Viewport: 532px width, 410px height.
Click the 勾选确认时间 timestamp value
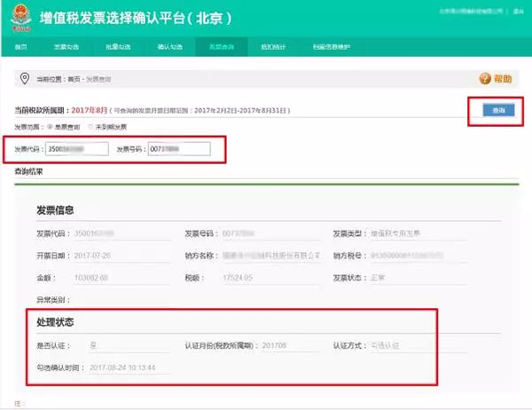click(x=123, y=367)
